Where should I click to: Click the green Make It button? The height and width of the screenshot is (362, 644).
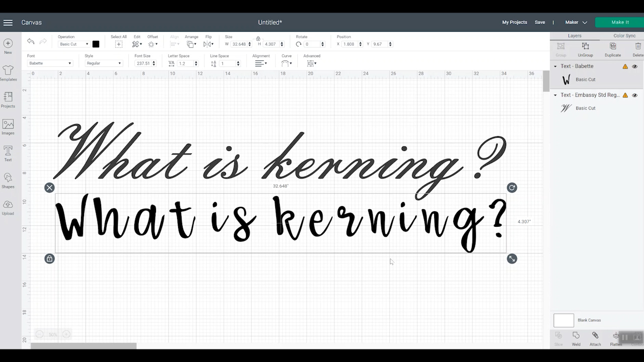coord(620,22)
